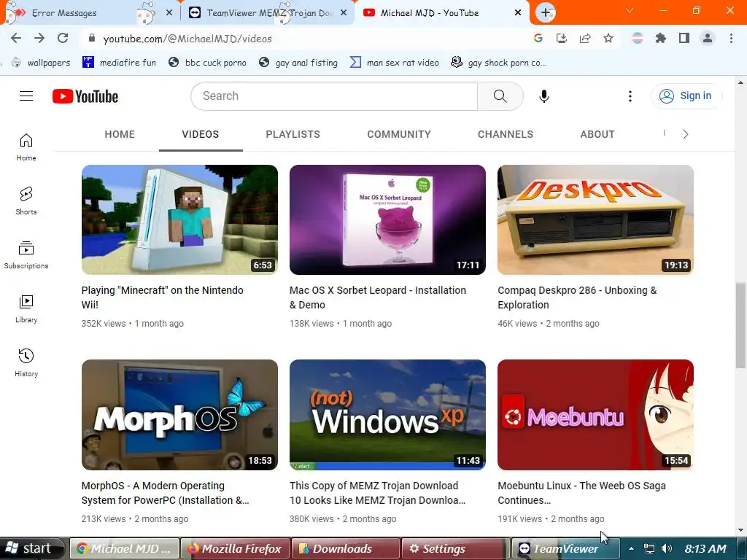Viewport: 747px width, 560px height.
Task: Open Subscriptions in the sidebar
Action: coord(26,255)
